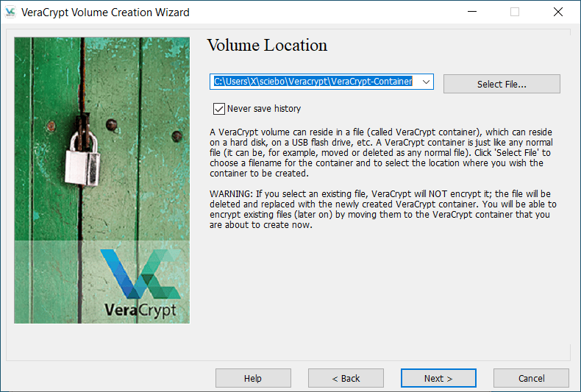
Task: Click the VeraCrypt title bar icon
Action: pyautogui.click(x=10, y=13)
